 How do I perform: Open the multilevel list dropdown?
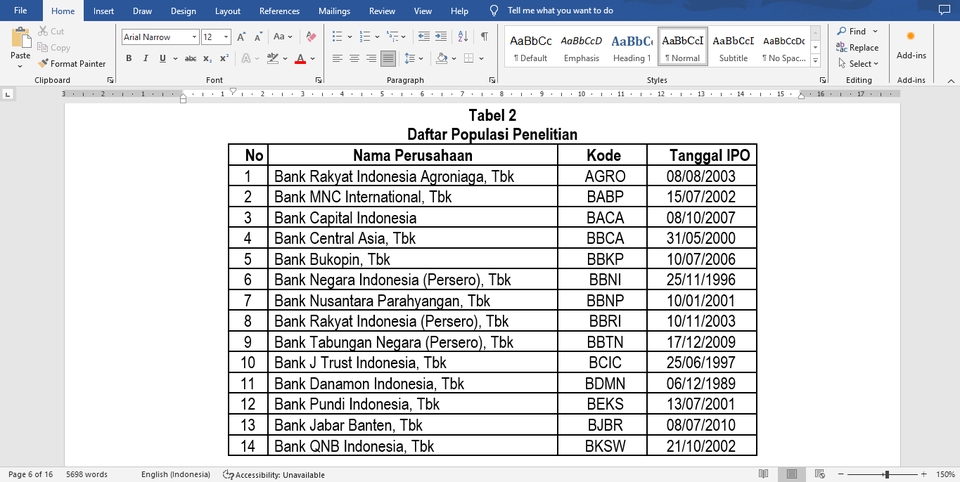pos(405,37)
